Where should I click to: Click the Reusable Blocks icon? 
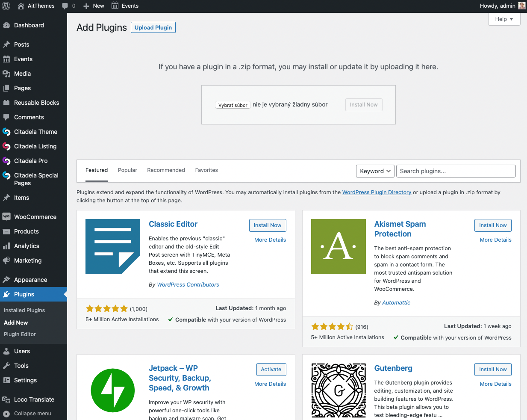tap(6, 103)
